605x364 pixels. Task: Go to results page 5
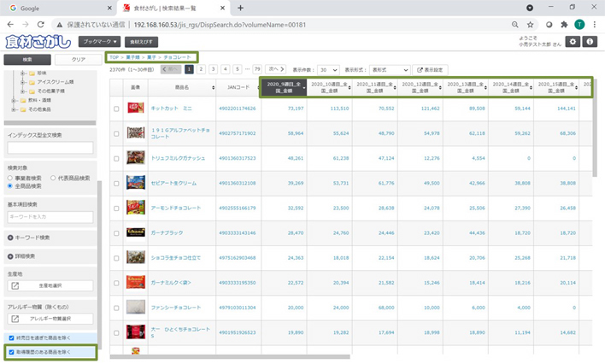click(238, 69)
